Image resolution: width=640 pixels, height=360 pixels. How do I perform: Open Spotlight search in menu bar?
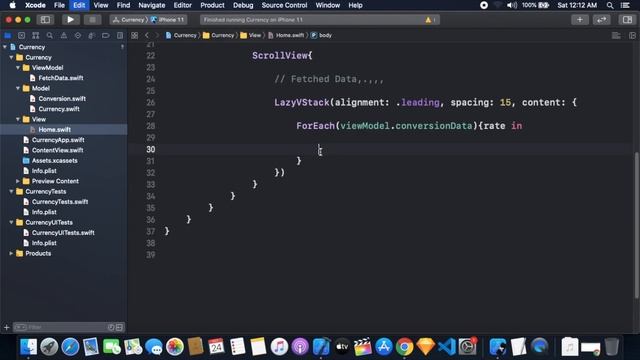click(x=610, y=5)
